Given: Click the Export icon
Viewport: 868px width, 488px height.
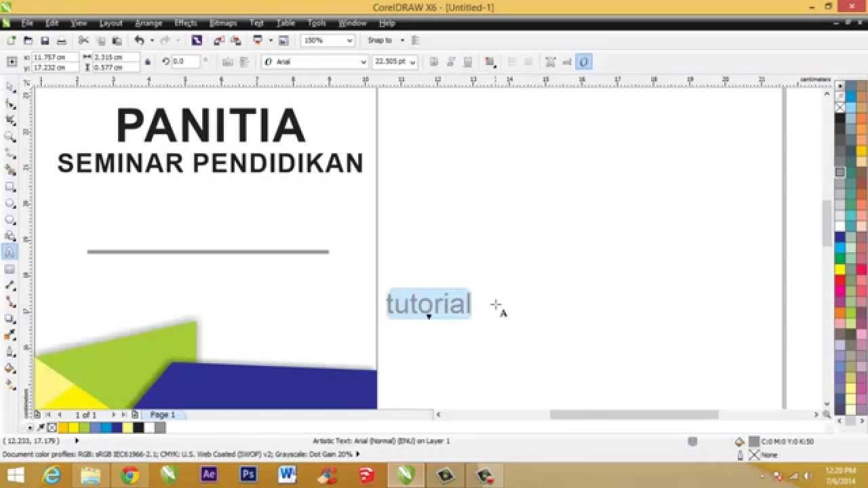Looking at the screenshot, I should coord(235,41).
